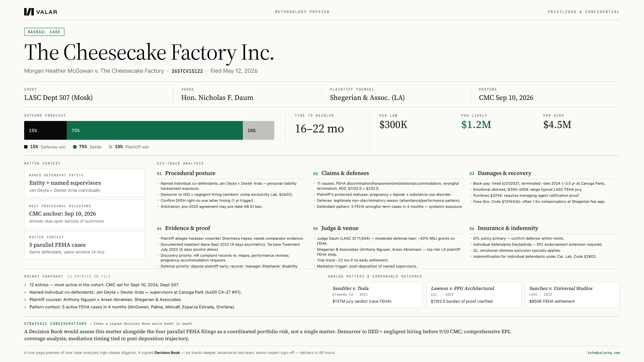
Task: Click 'GL: emotional-distress exclusion typically applies' bullet
Action: (x=517, y=251)
